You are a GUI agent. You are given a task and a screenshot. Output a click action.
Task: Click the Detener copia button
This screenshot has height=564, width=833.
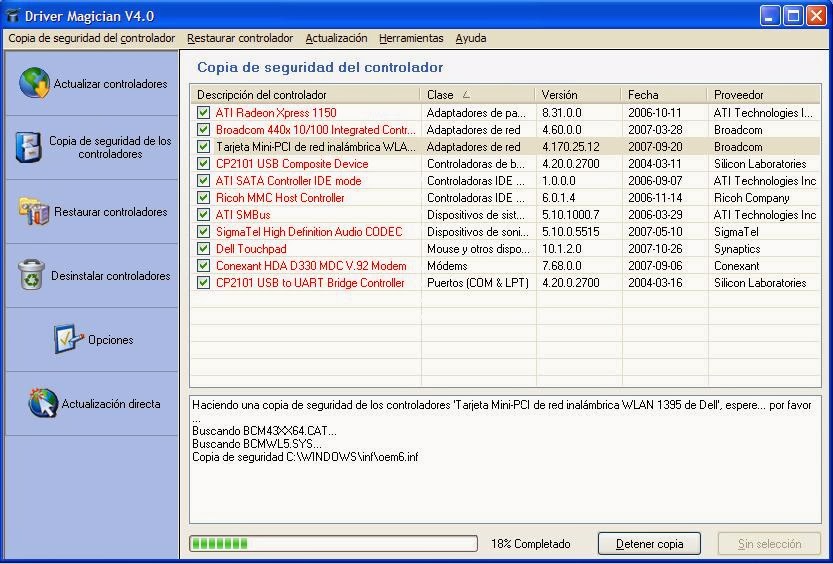click(649, 544)
